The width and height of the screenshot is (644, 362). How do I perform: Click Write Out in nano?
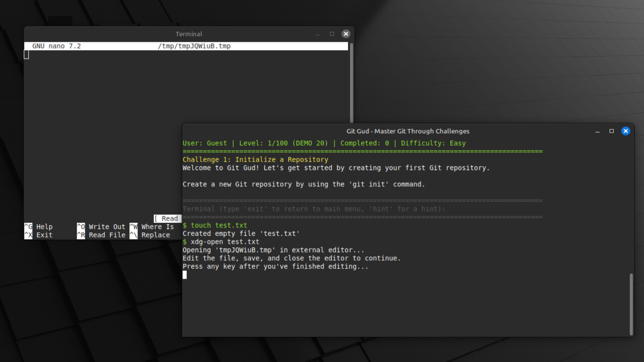click(x=107, y=227)
